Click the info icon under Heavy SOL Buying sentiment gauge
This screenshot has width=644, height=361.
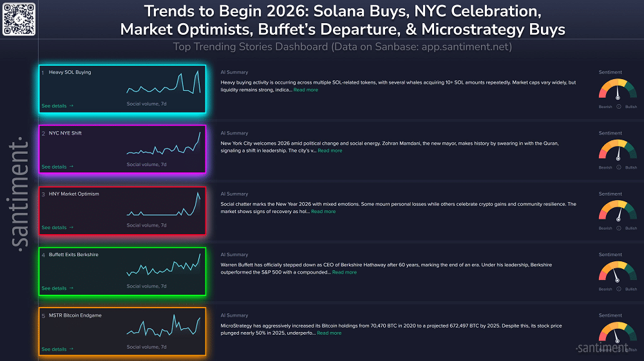618,107
